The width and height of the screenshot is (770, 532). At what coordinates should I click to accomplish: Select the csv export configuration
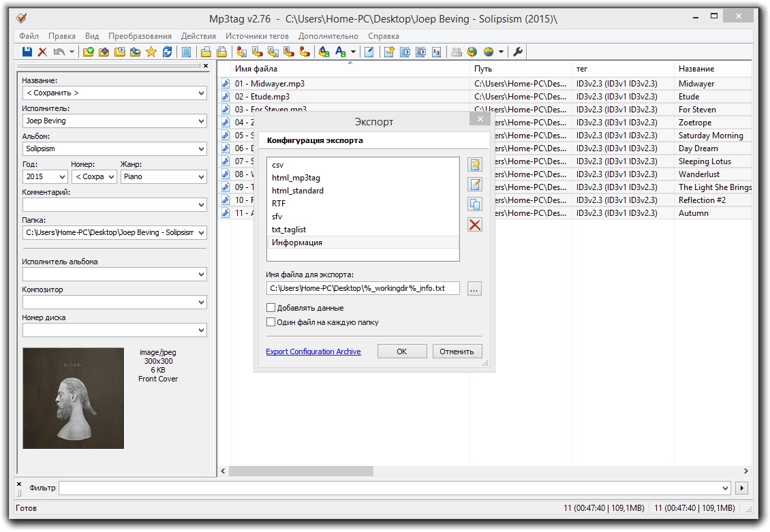click(x=363, y=165)
